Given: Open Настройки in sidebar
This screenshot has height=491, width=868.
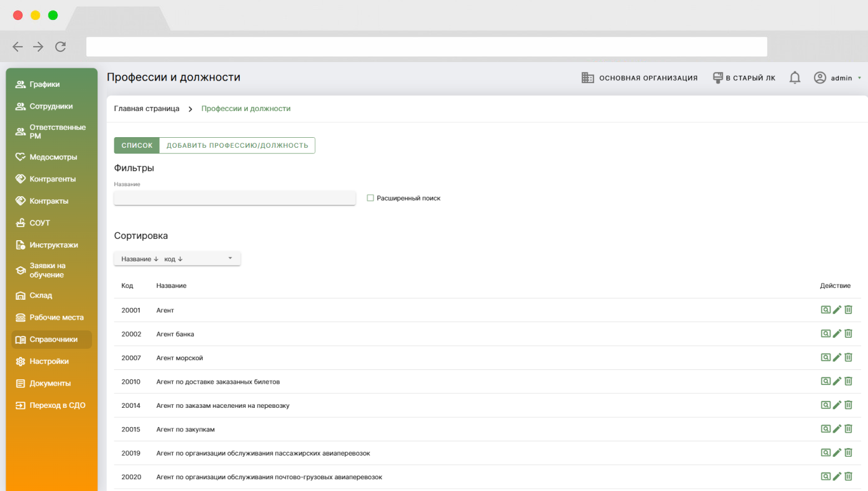Looking at the screenshot, I should click(52, 361).
